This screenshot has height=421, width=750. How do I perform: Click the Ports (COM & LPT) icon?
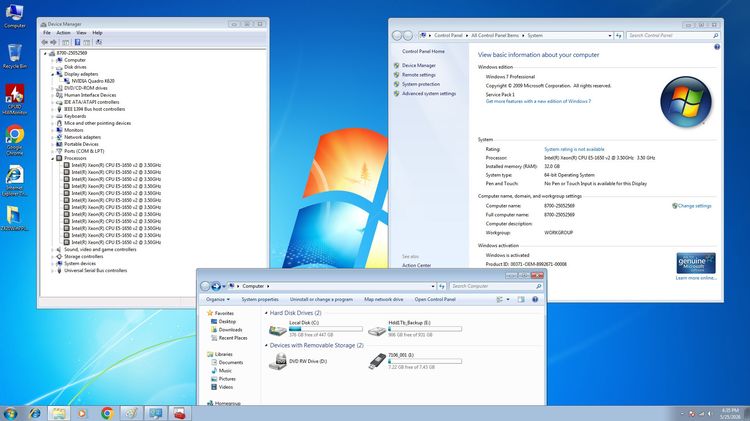coord(59,151)
